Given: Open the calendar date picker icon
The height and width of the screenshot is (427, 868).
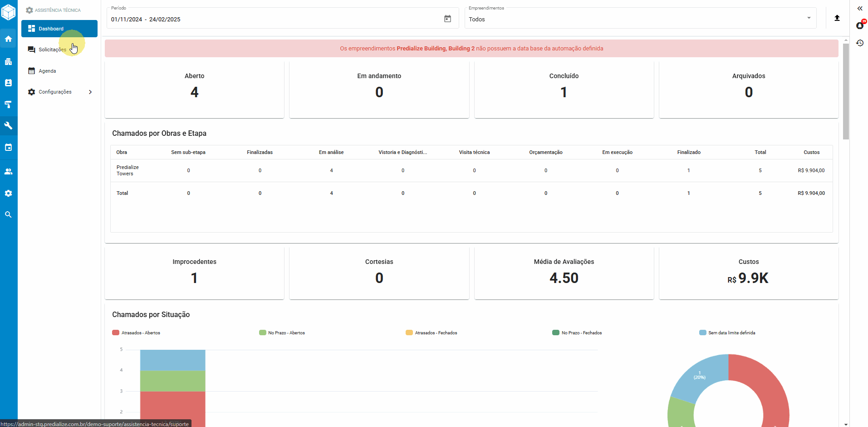Looking at the screenshot, I should tap(447, 19).
